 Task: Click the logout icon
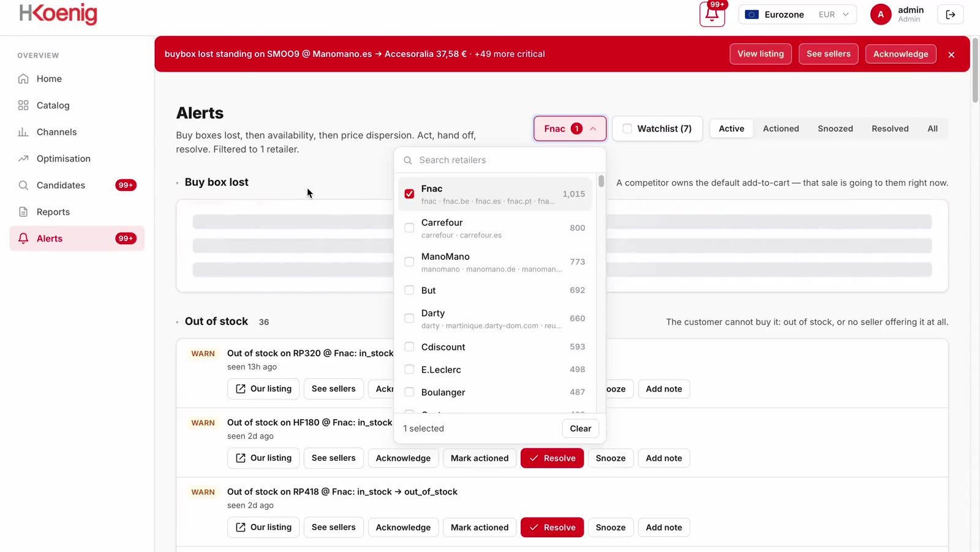point(951,15)
